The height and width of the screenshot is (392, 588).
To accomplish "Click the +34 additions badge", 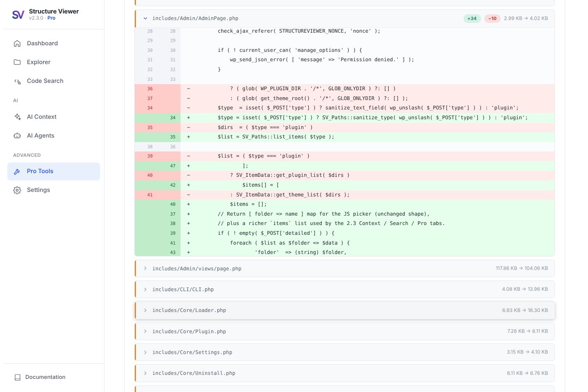I will [x=472, y=18].
